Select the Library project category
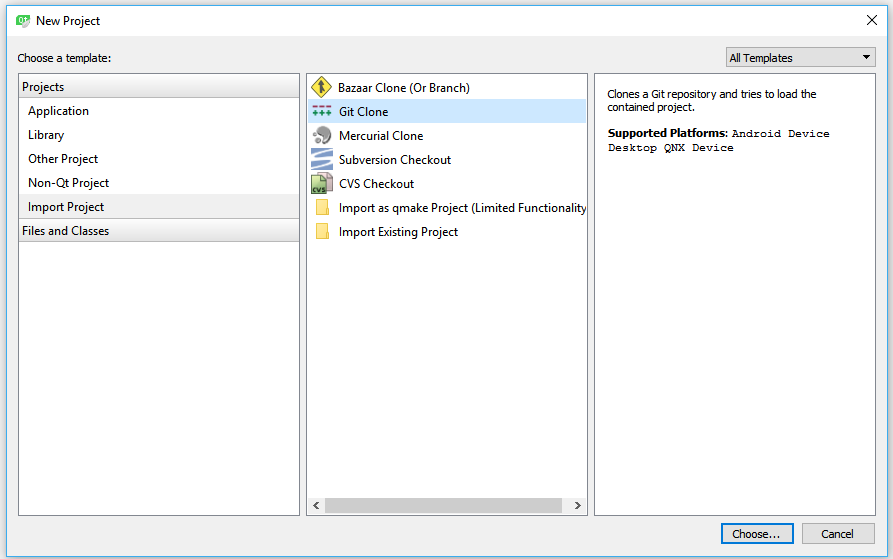The image size is (893, 559). [158, 135]
